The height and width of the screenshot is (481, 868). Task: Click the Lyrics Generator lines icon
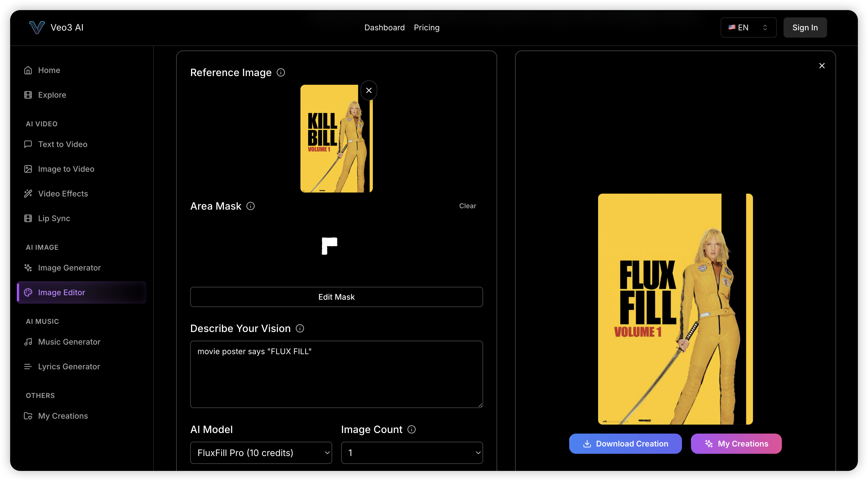click(28, 367)
